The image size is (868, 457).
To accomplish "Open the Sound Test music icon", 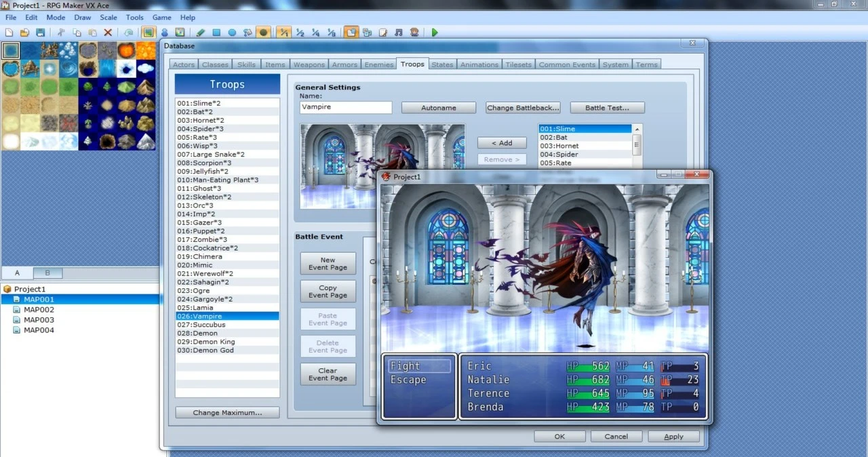I will coord(398,32).
